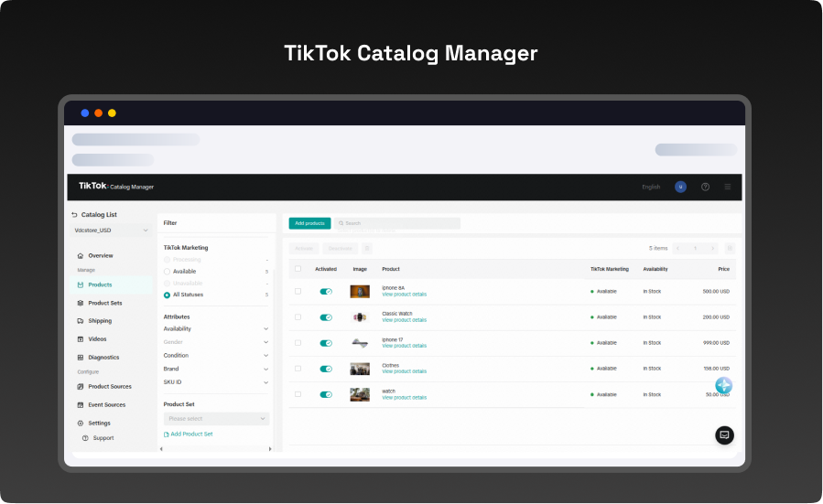Viewport: 823px width, 504px height.
Task: Click the trash delete icon in toolbar
Action: click(x=367, y=249)
